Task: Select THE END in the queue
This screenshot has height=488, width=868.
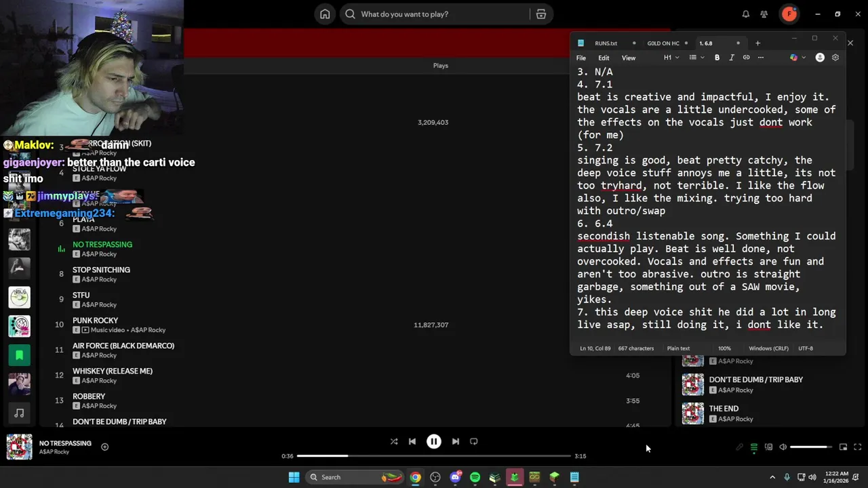Action: (724, 409)
